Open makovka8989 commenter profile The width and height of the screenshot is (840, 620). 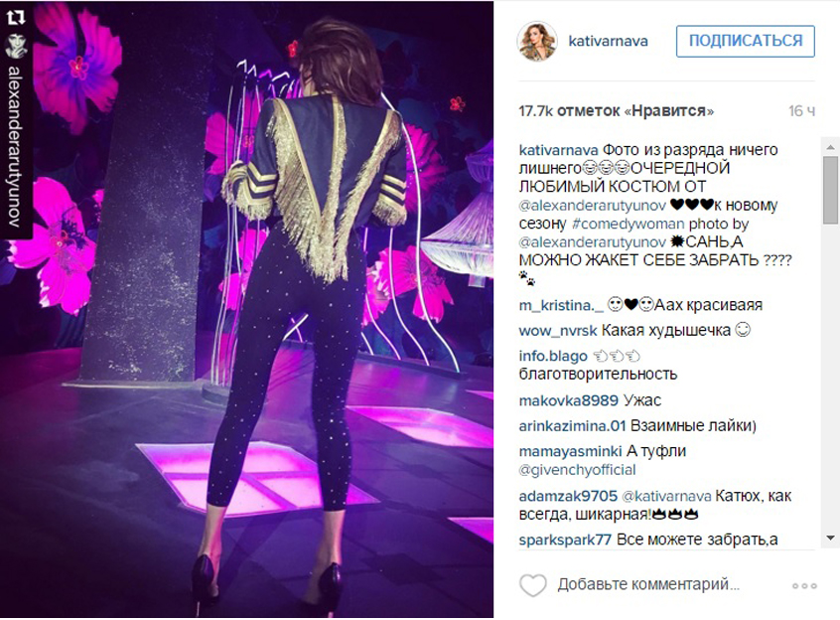[x=568, y=400]
